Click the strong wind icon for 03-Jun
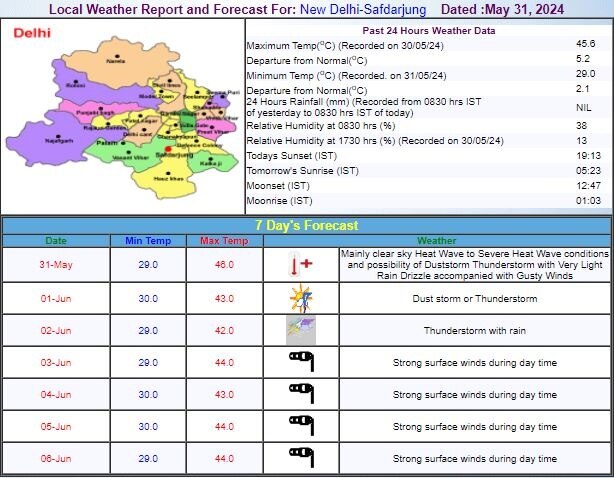 pos(299,362)
